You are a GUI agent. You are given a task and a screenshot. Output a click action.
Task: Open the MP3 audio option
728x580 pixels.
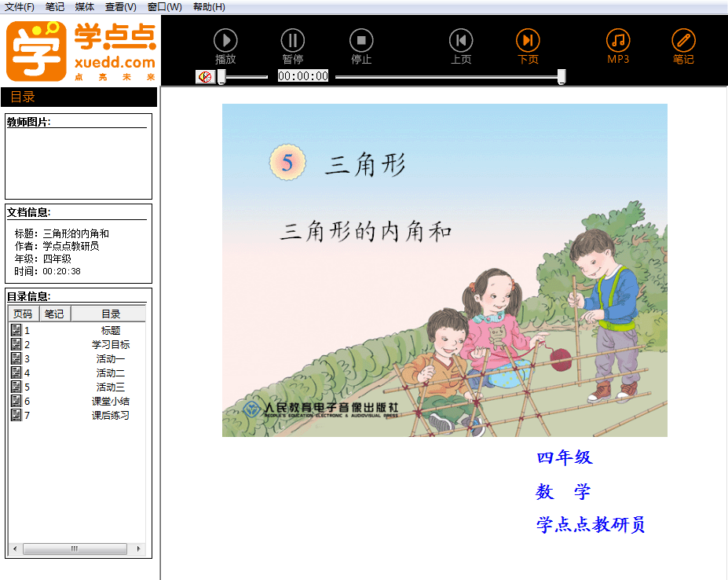(618, 46)
